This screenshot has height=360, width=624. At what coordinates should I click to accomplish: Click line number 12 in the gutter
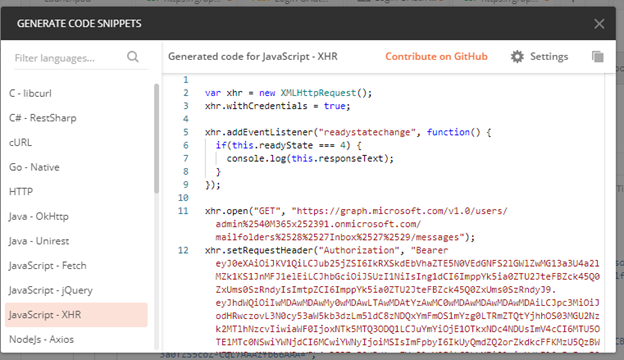(x=183, y=251)
